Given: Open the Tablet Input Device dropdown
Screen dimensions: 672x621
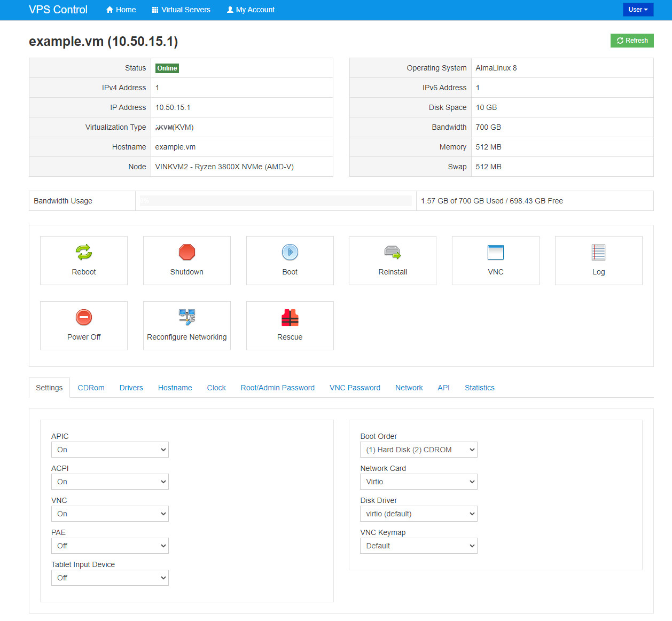Looking at the screenshot, I should point(110,578).
